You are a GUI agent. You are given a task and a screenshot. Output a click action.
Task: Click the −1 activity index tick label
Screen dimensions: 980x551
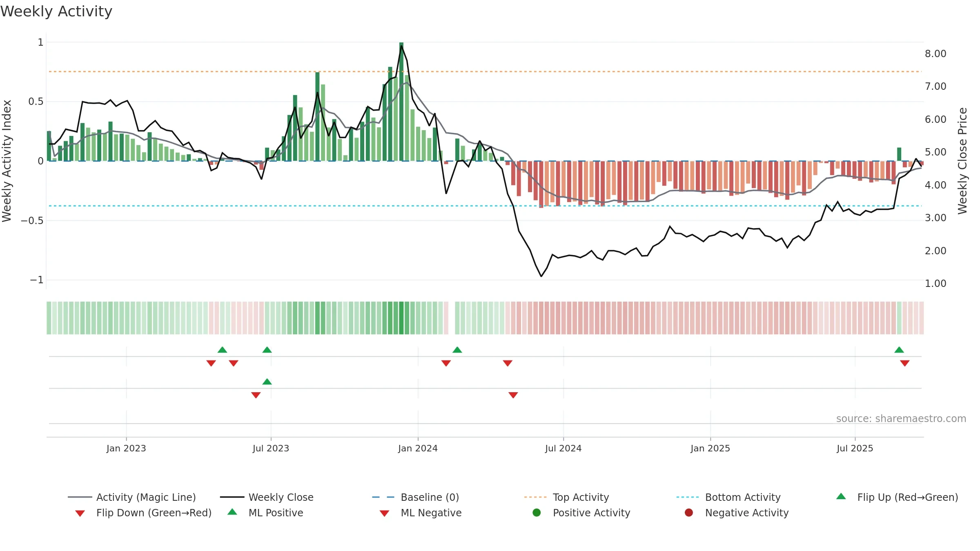coord(36,280)
